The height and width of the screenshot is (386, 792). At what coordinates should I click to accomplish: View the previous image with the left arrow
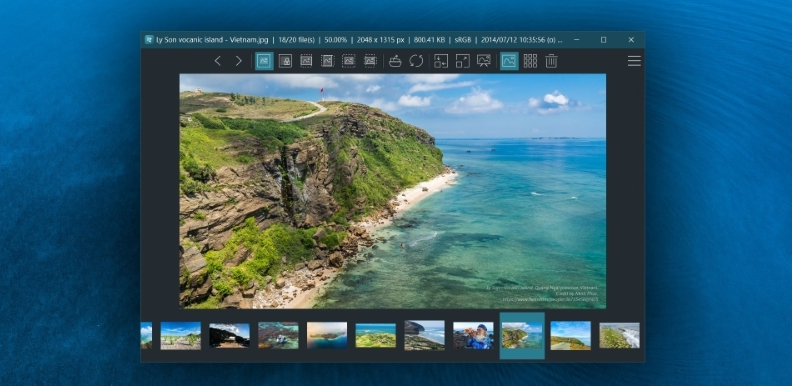[218, 61]
